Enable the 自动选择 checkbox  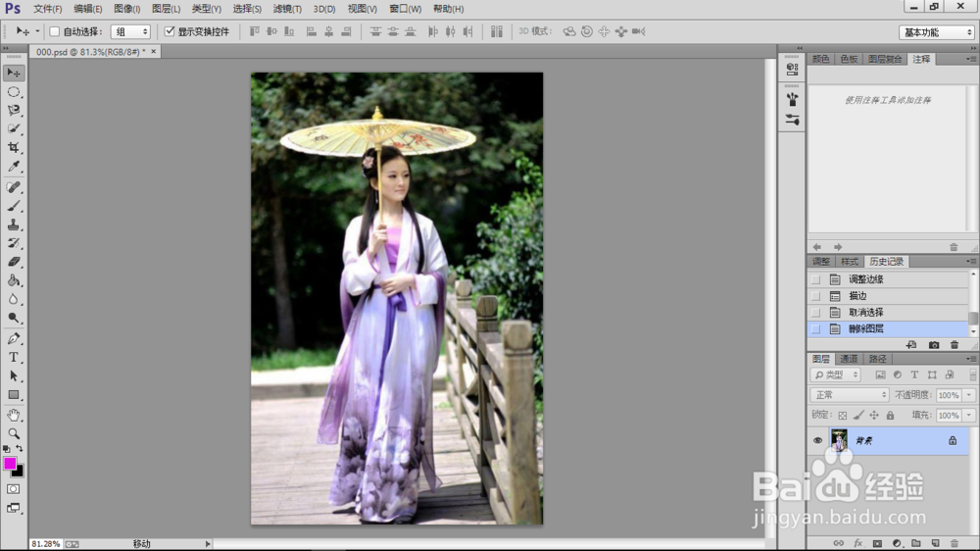[x=54, y=31]
